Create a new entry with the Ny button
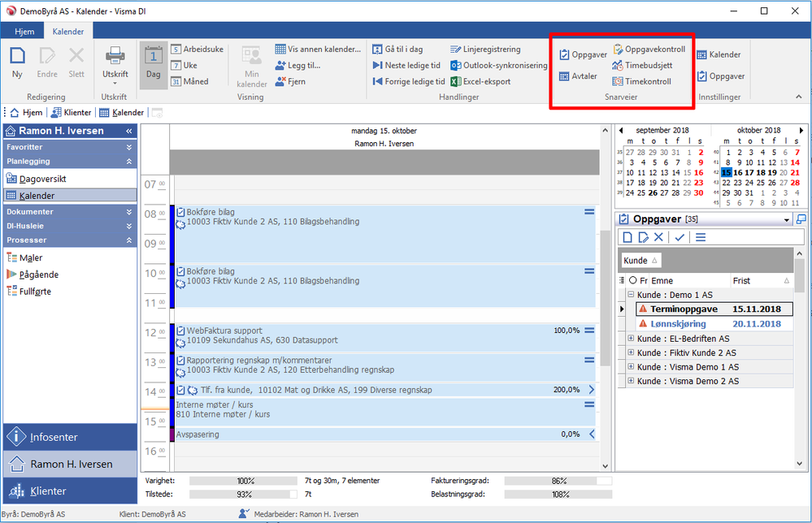Viewport: 812px width, 523px height. point(17,63)
